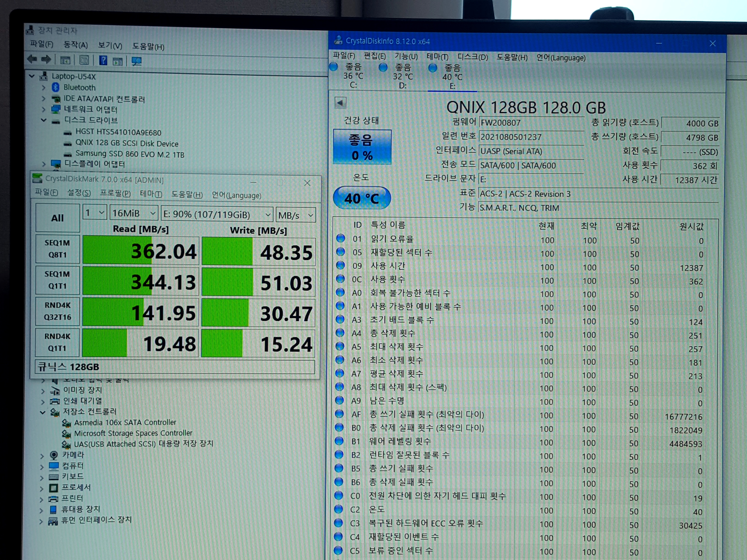
Task: Click the 원시값 column header
Action: tap(691, 226)
